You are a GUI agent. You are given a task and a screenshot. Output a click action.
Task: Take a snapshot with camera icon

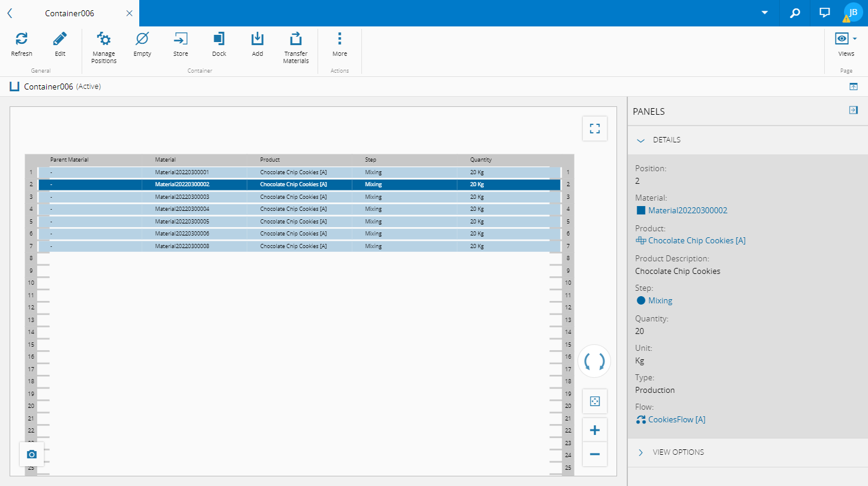pos(32,455)
